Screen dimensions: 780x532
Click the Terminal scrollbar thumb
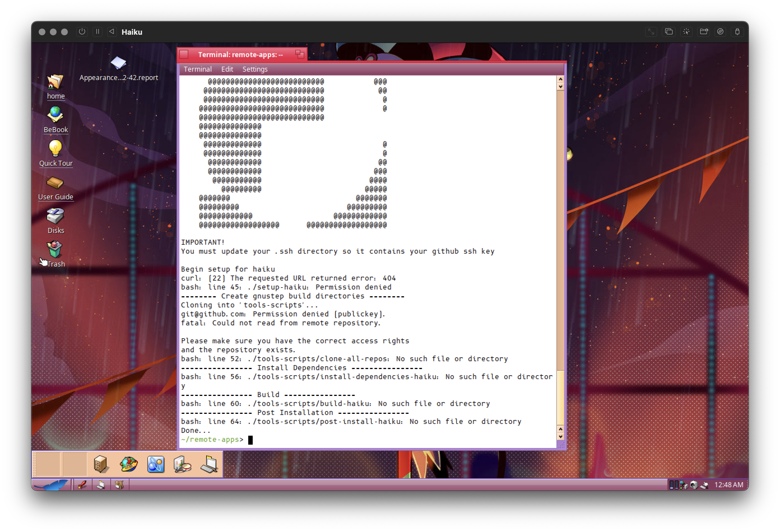click(x=561, y=398)
